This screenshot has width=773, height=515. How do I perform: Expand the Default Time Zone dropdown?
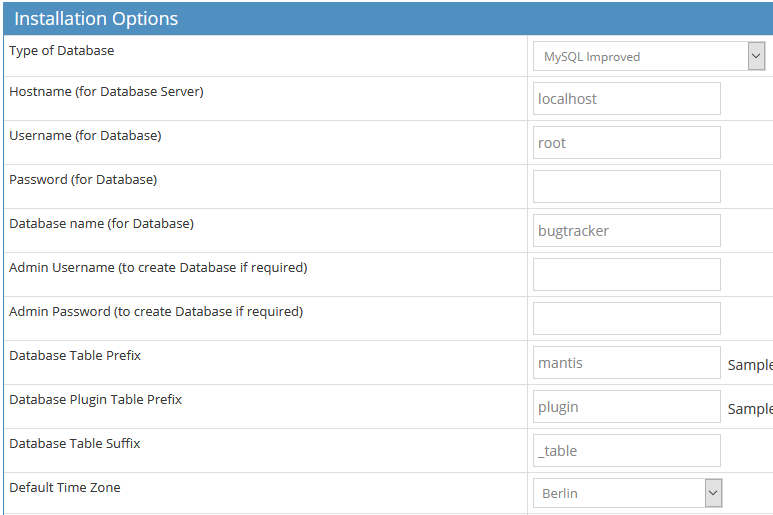point(620,493)
